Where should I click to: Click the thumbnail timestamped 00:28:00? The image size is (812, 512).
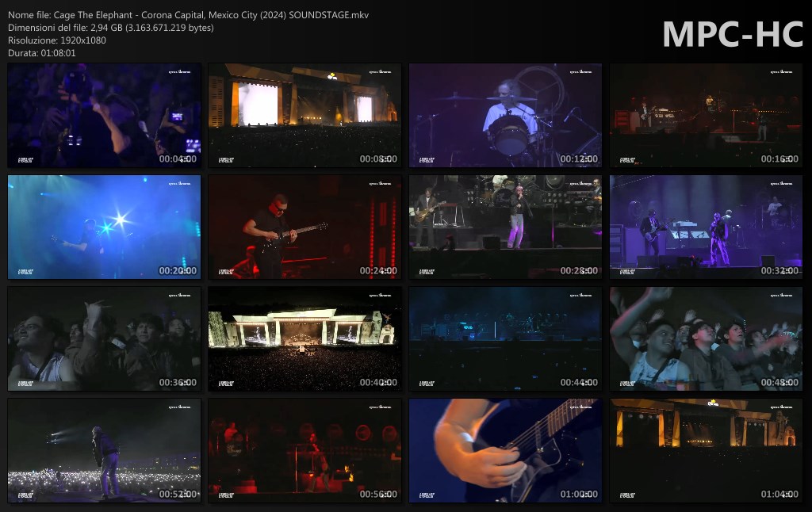coord(505,227)
